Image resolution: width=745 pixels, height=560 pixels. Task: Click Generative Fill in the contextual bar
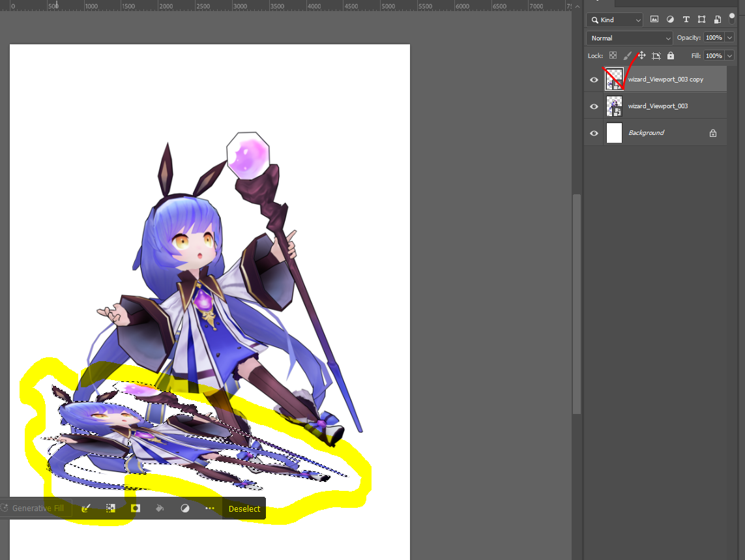point(36,508)
